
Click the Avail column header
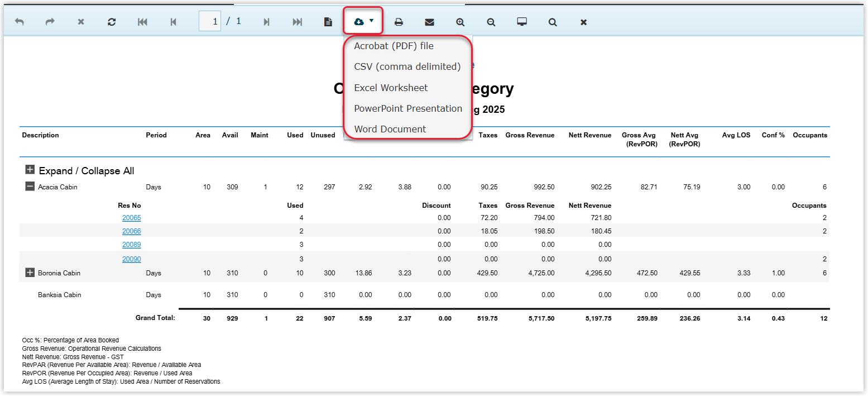(230, 135)
